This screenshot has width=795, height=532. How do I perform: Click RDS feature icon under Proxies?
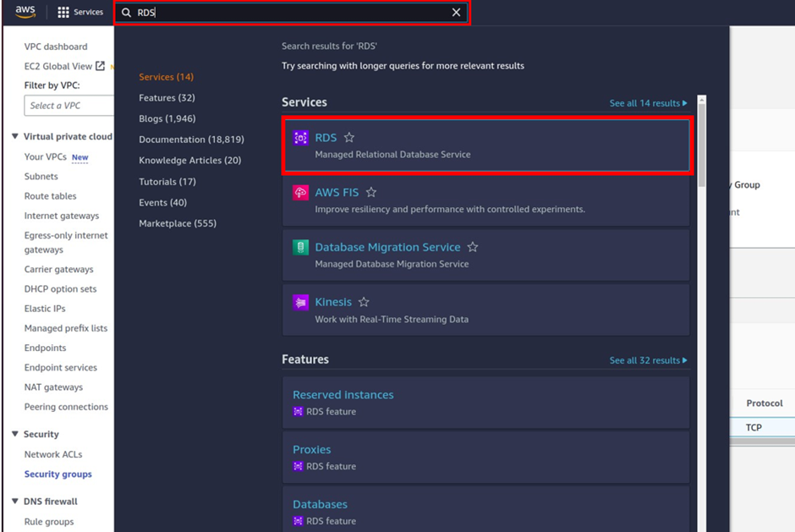click(298, 466)
